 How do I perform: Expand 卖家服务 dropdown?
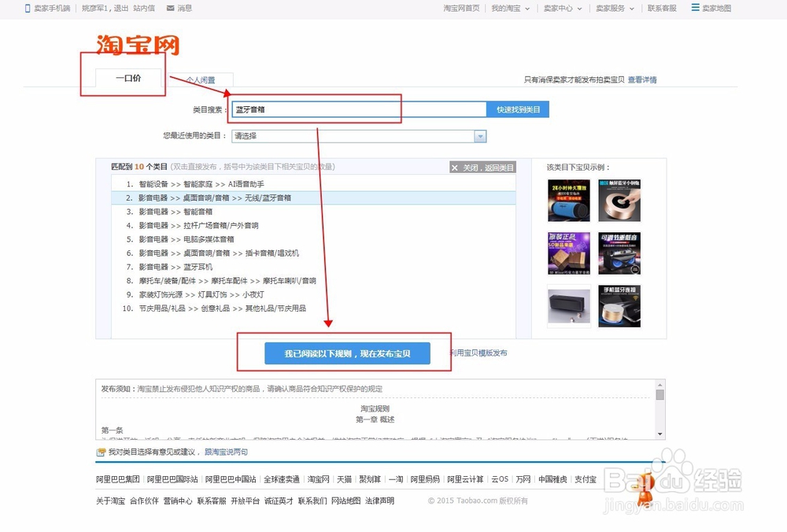click(631, 9)
